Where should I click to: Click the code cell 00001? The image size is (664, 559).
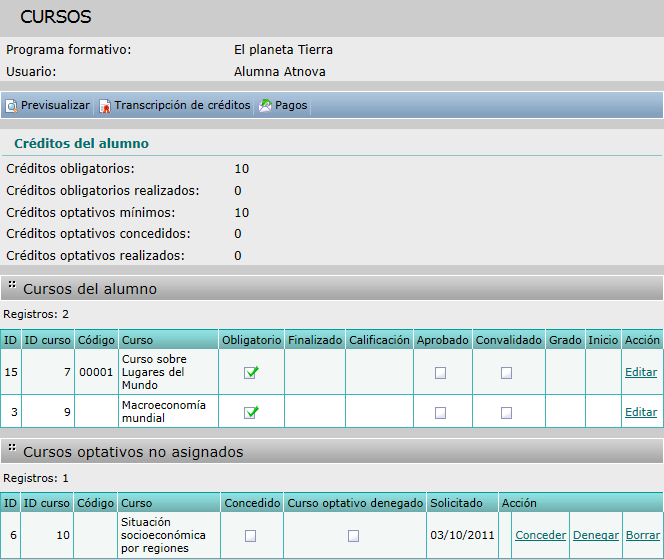pos(96,372)
